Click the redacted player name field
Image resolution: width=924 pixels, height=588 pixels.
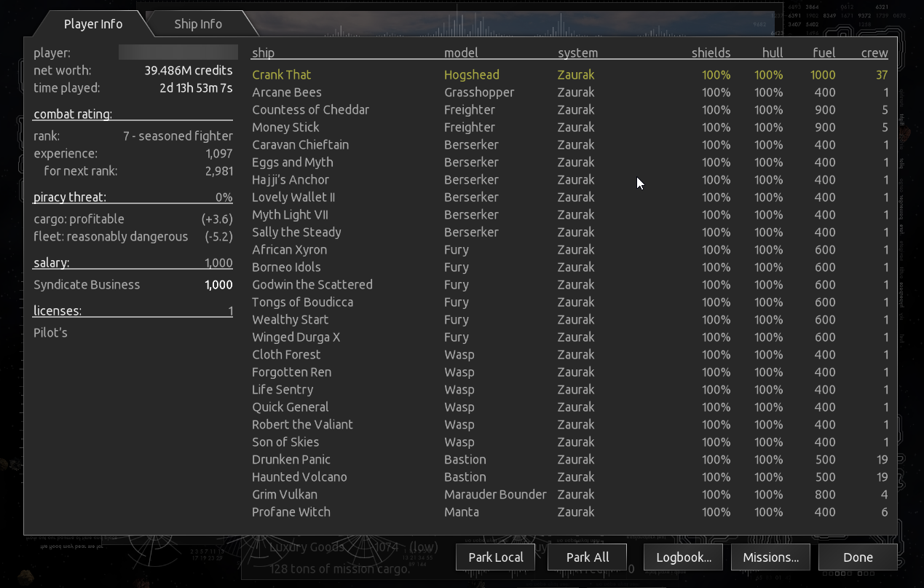[x=178, y=52]
